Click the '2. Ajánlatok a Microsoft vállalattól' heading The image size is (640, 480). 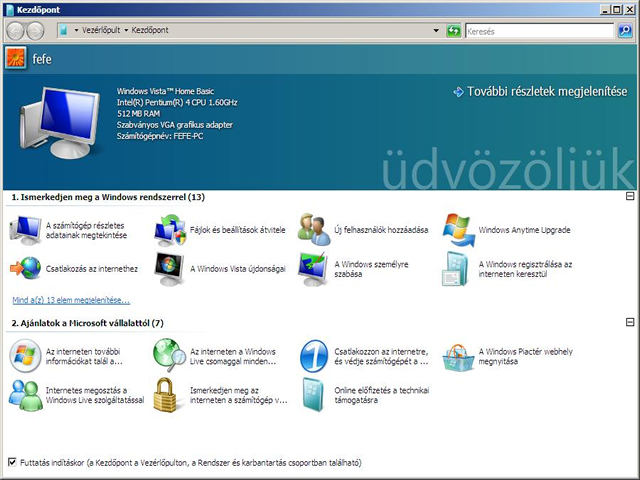pyautogui.click(x=87, y=323)
